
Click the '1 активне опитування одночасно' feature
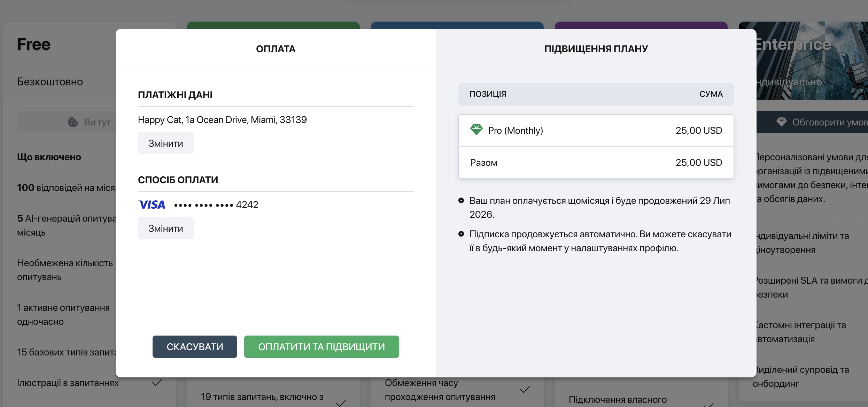click(x=63, y=314)
